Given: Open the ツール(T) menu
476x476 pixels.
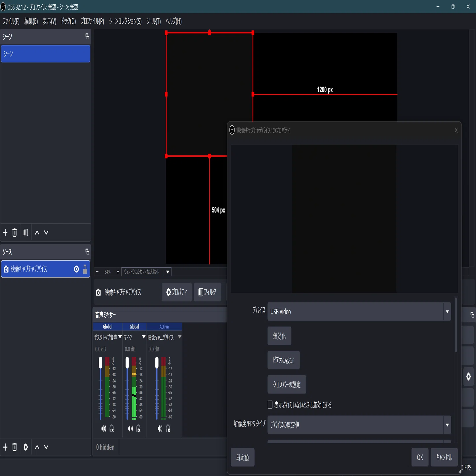Looking at the screenshot, I should pos(153,21).
